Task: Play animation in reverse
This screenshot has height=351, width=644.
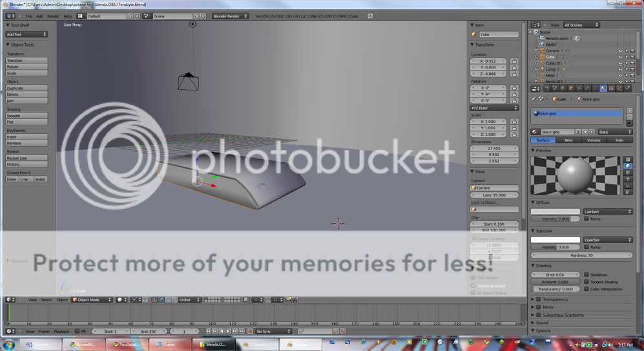Action: tap(222, 331)
